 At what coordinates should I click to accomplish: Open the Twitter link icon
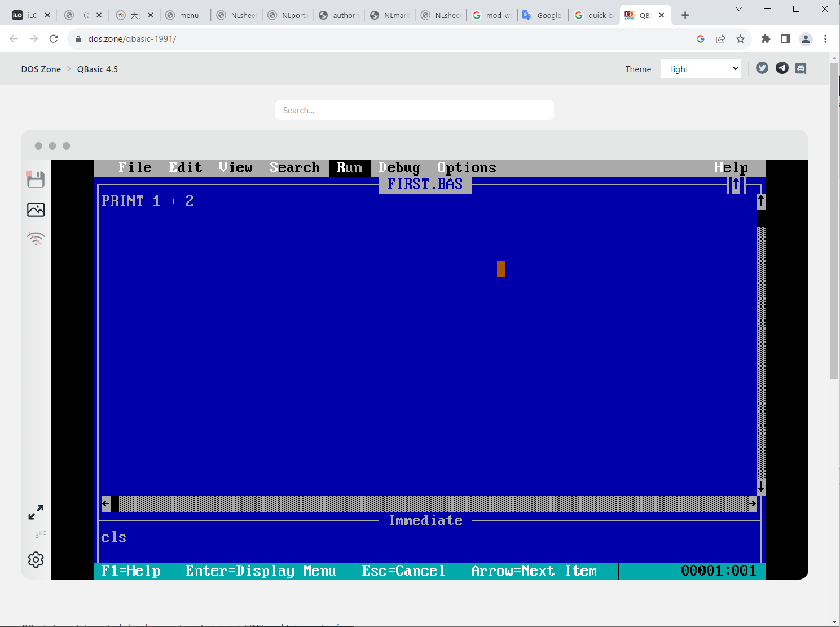pyautogui.click(x=762, y=68)
